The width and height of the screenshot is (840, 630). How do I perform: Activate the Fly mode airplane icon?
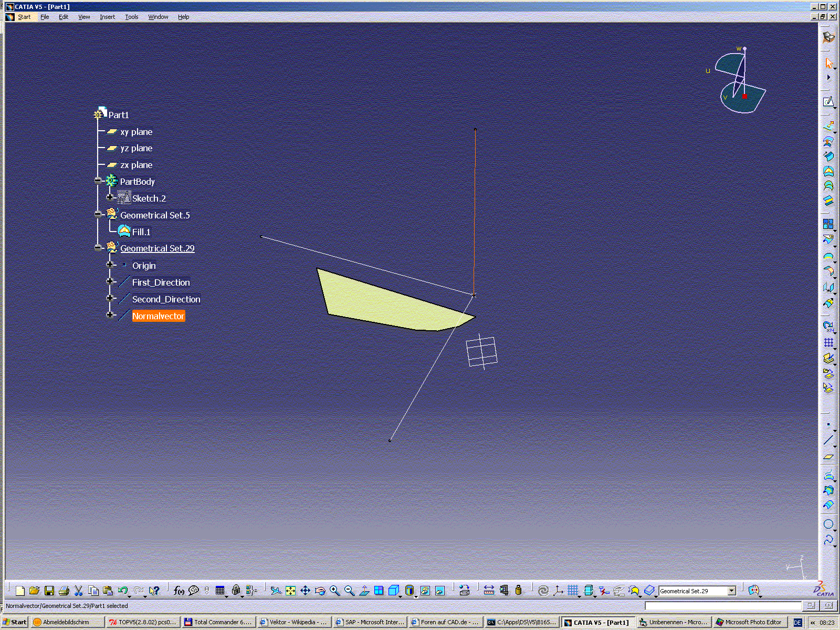[x=276, y=591]
